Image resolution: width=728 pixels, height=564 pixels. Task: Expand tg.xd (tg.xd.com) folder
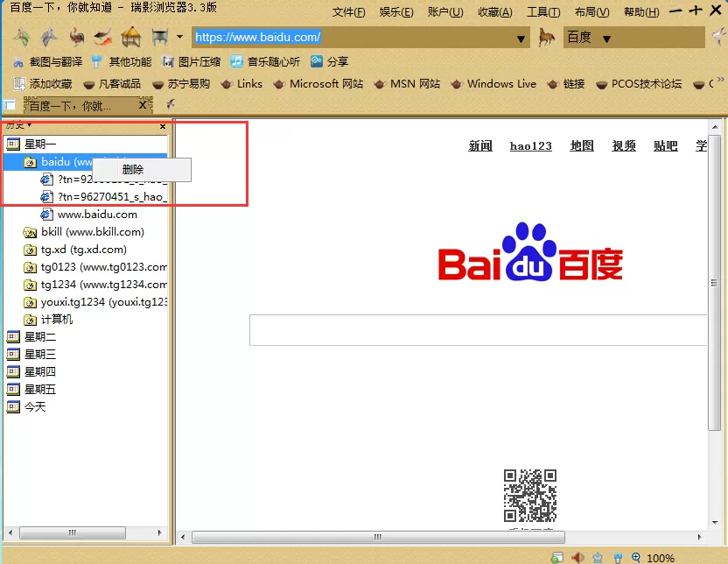(x=74, y=250)
